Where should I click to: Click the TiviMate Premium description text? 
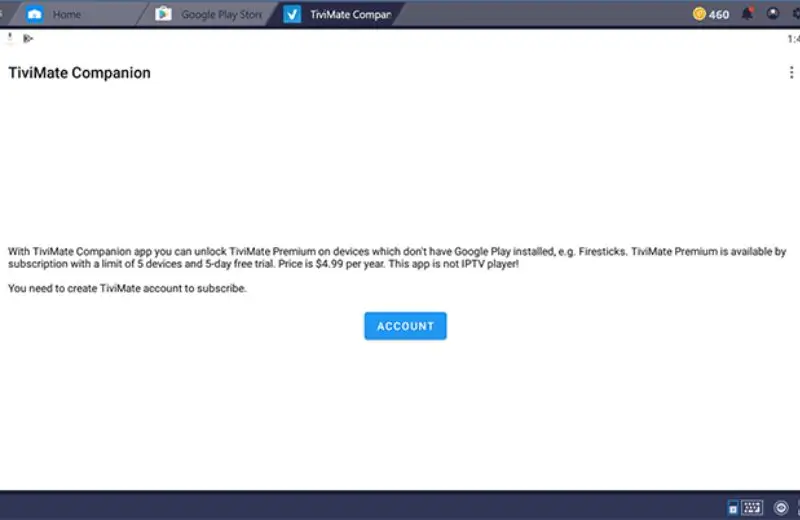click(x=397, y=257)
